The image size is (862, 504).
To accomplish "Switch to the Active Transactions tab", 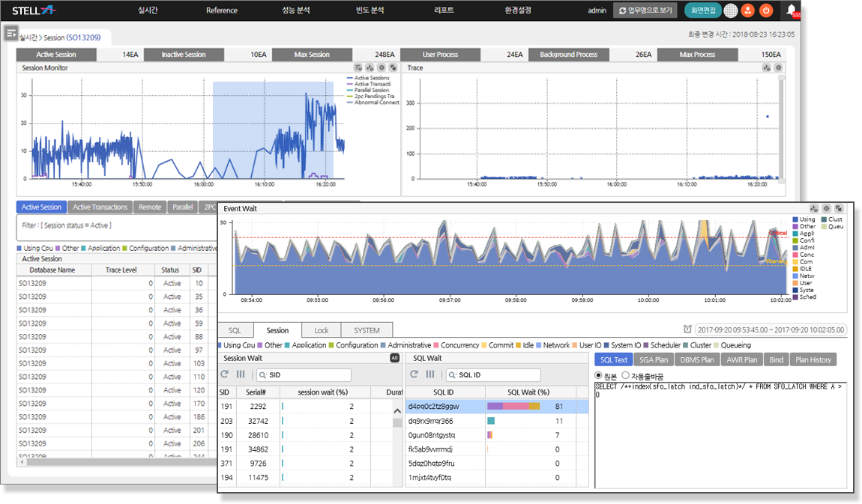I will [x=100, y=207].
